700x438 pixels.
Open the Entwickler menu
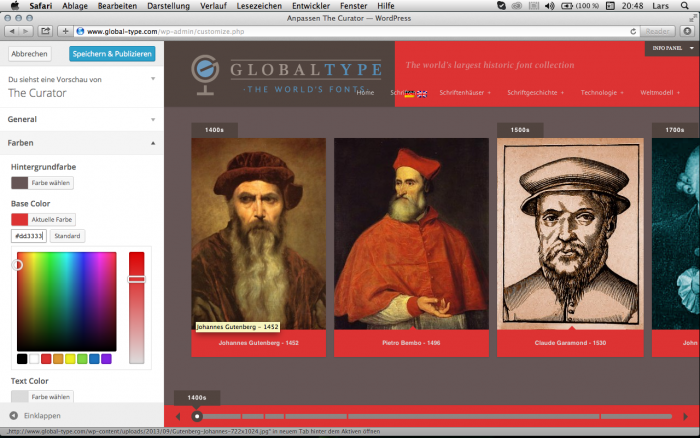tap(311, 6)
